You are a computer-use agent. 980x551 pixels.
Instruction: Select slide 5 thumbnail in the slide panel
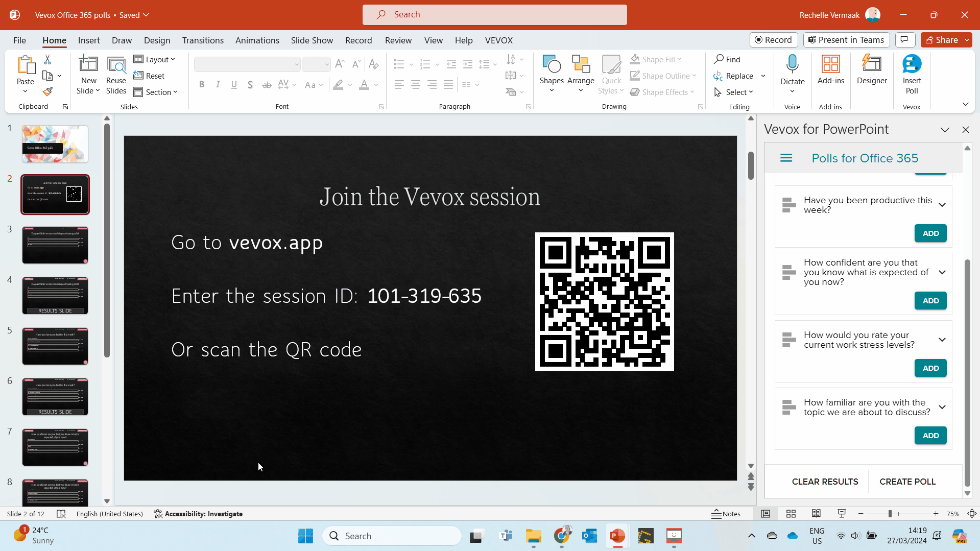pos(55,346)
